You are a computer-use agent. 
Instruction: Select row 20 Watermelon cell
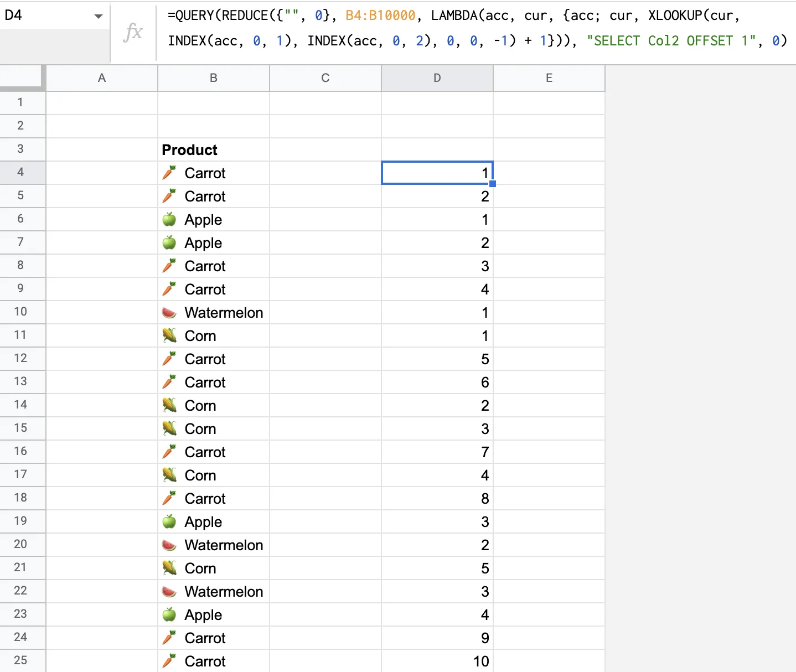coord(214,545)
